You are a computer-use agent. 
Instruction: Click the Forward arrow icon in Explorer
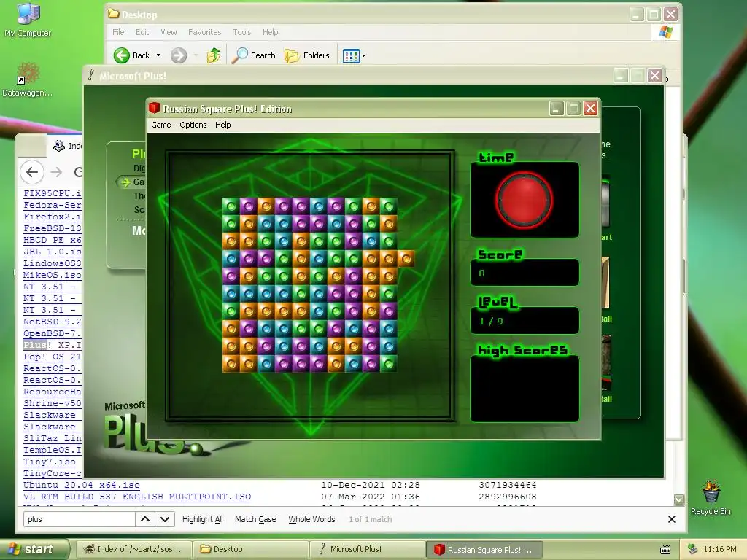179,55
